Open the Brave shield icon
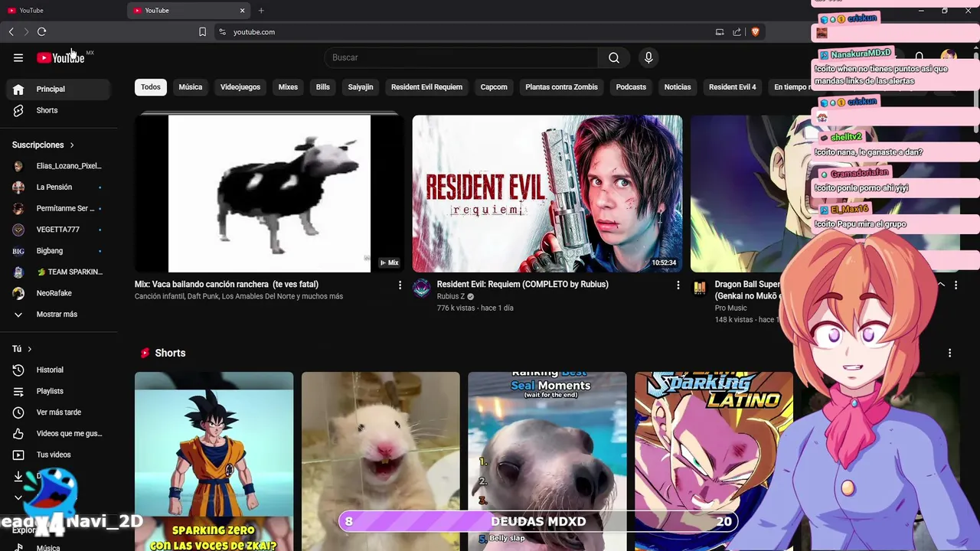980x551 pixels. tap(755, 31)
